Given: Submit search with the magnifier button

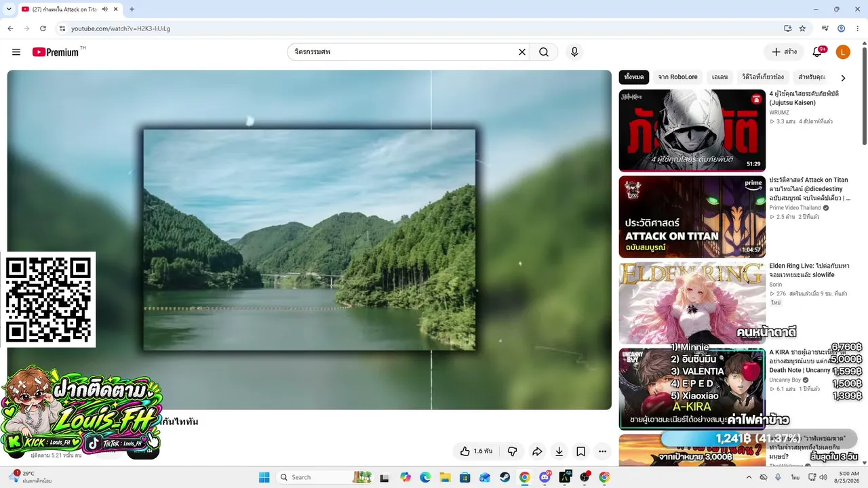Looking at the screenshot, I should pyautogui.click(x=544, y=52).
